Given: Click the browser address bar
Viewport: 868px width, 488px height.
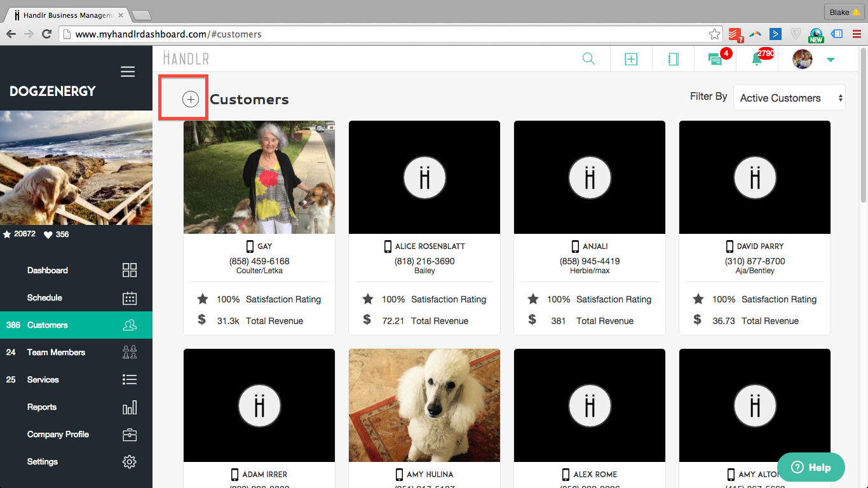Looking at the screenshot, I should point(381,34).
